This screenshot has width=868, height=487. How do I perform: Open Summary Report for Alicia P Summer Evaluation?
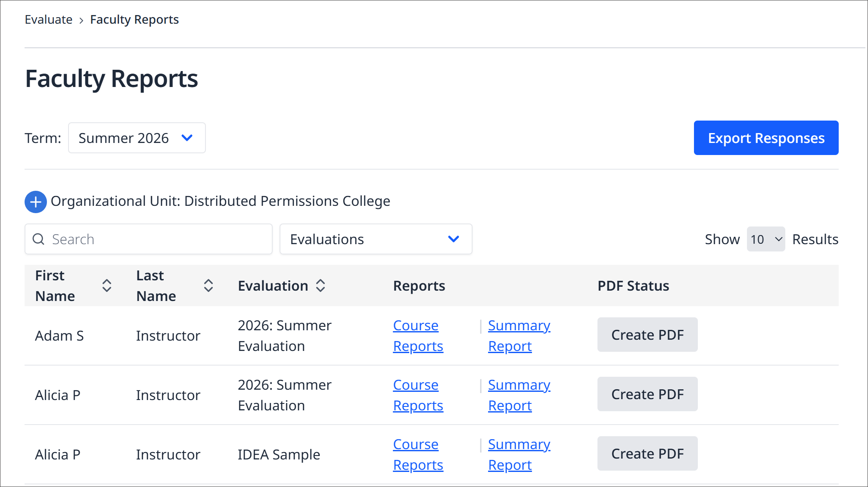(519, 395)
